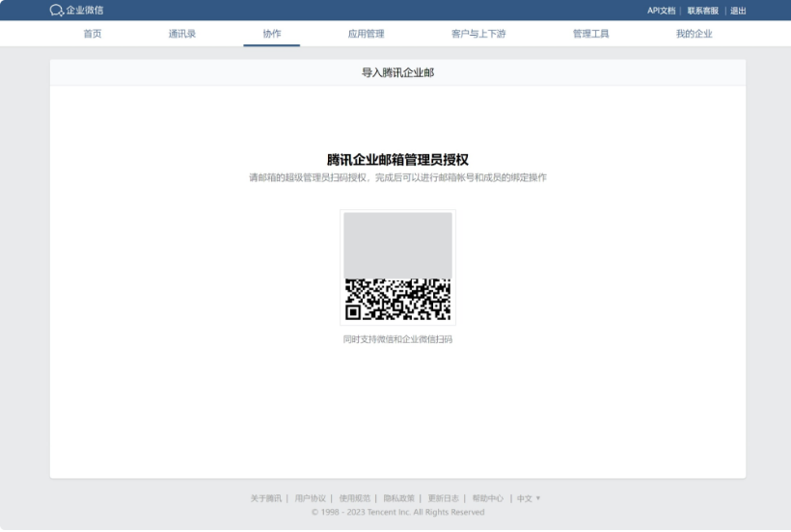
Task: Click 联系客服 in the top bar
Action: (702, 11)
